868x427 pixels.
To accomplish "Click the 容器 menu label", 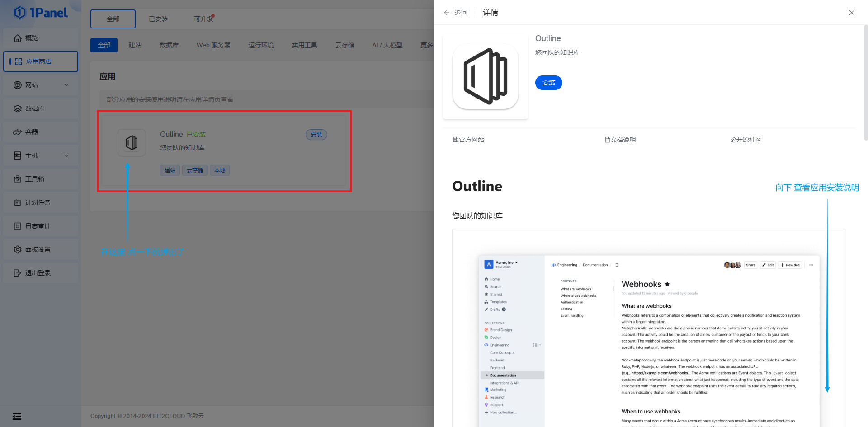I will point(32,132).
